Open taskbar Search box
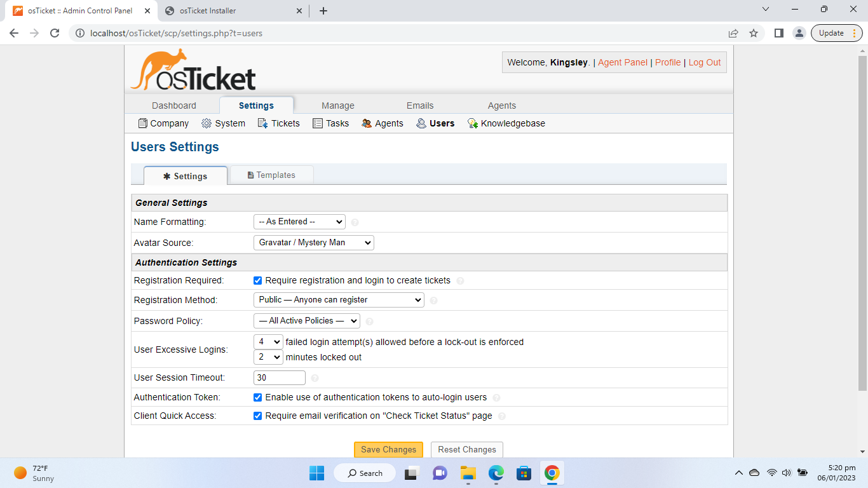 [366, 473]
